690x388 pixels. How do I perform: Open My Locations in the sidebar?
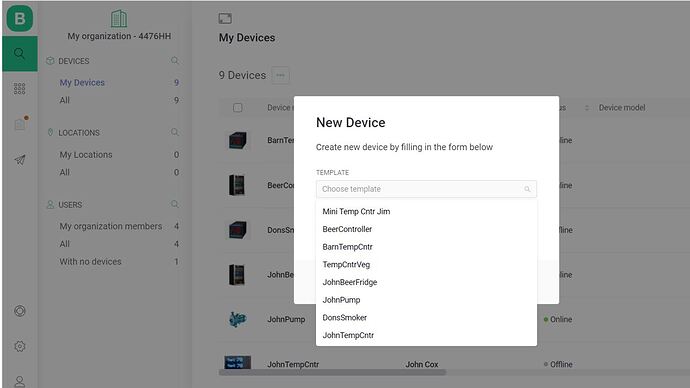pos(86,155)
